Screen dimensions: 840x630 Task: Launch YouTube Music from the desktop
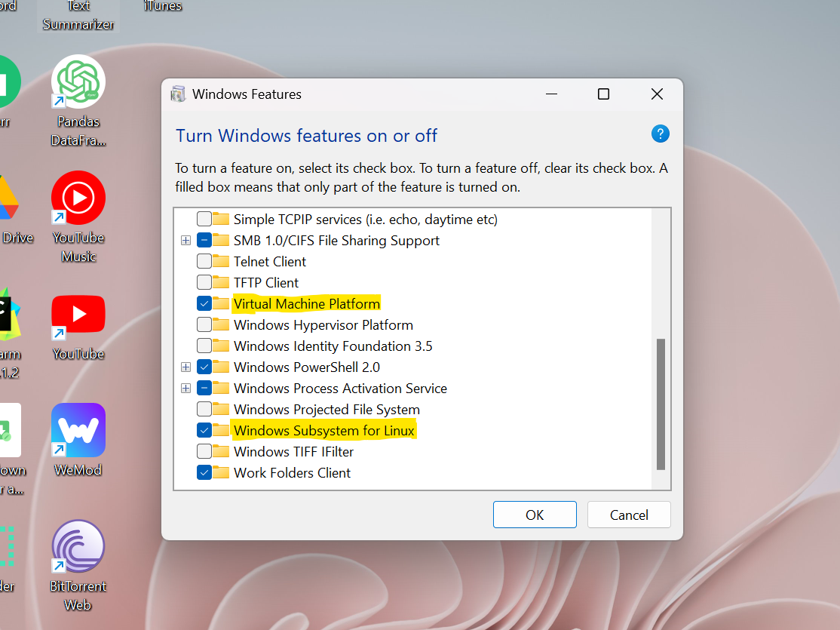tap(78, 197)
